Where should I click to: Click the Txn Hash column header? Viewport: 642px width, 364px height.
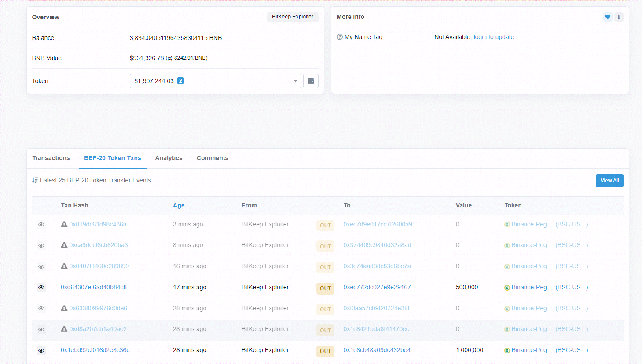pyautogui.click(x=74, y=205)
